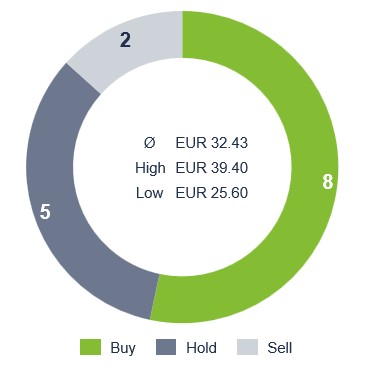This screenshot has height=367, width=366.
Task: Click the average symbol Ø in center
Action: [149, 143]
